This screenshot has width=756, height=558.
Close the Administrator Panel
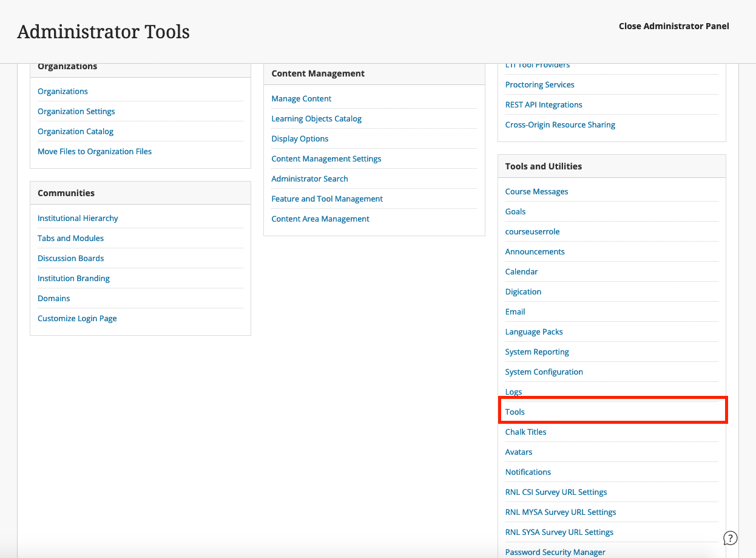[673, 26]
